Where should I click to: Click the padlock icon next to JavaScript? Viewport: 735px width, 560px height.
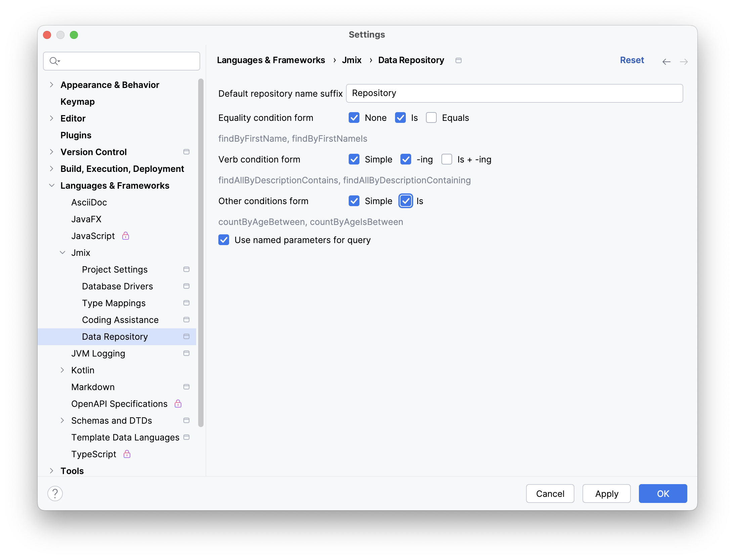tap(126, 236)
